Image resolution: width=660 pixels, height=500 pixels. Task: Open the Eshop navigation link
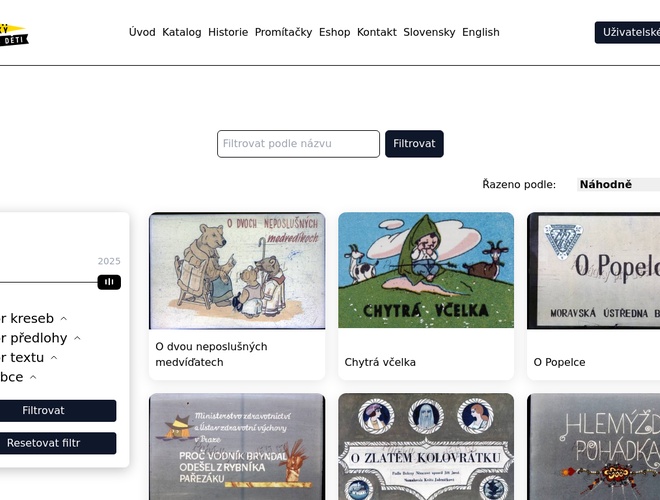tap(335, 32)
